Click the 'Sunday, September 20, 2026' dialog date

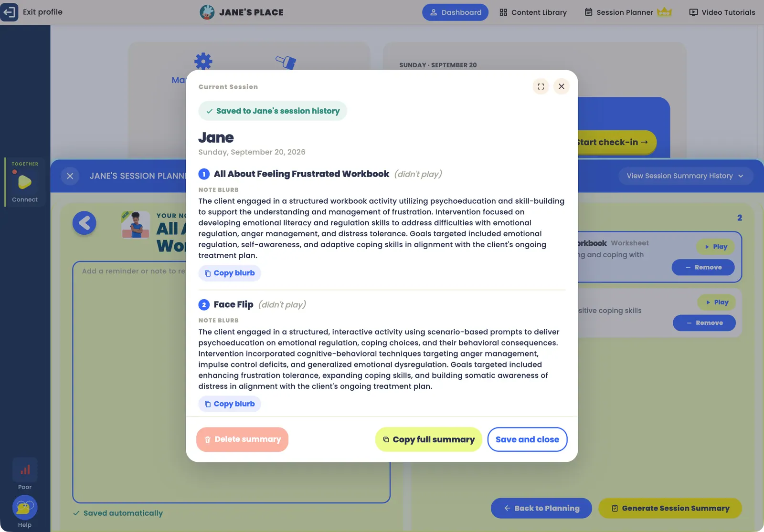click(252, 152)
